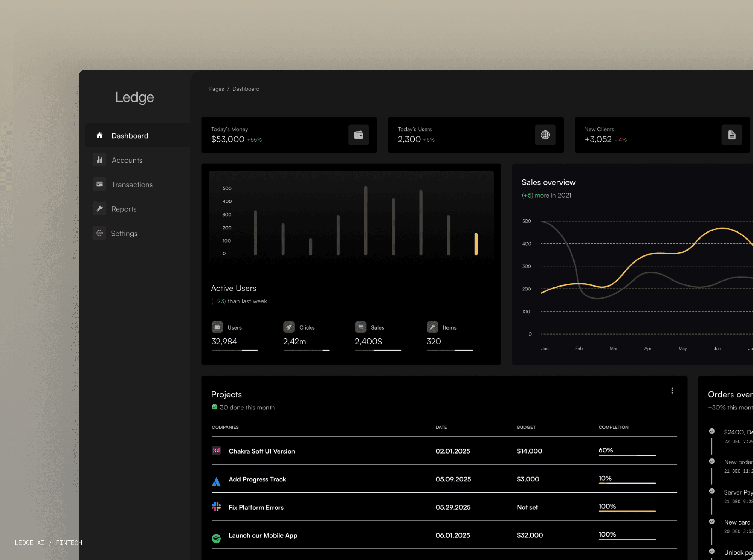The width and height of the screenshot is (753, 560).
Task: Click the cart icon next to Sales
Action: (x=361, y=327)
